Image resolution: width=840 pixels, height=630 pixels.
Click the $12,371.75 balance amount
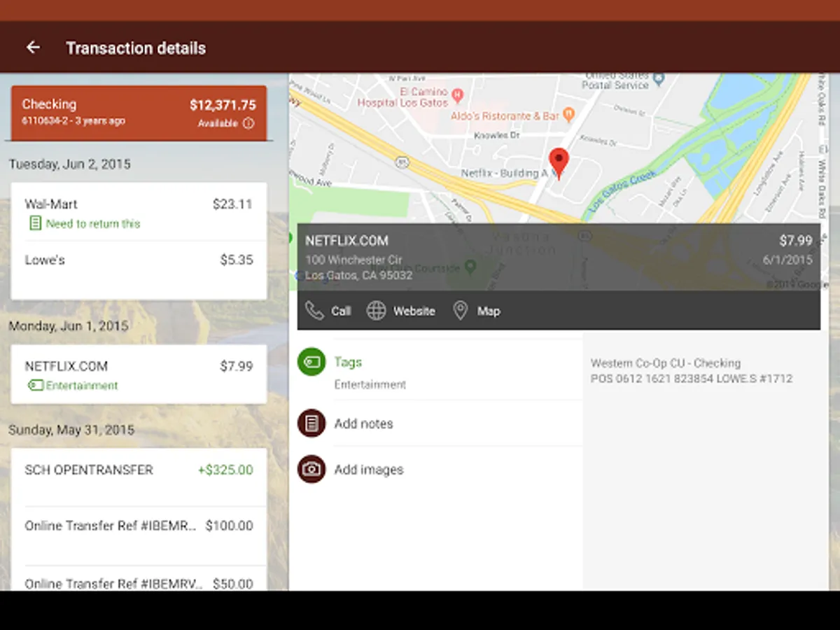pos(223,105)
